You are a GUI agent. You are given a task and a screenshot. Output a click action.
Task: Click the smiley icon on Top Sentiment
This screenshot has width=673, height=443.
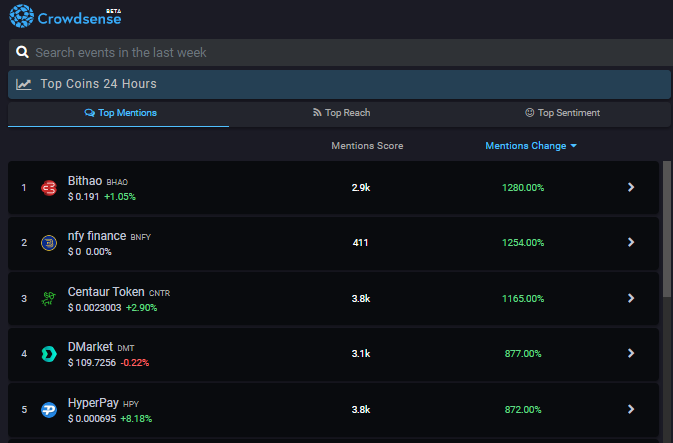click(x=530, y=112)
